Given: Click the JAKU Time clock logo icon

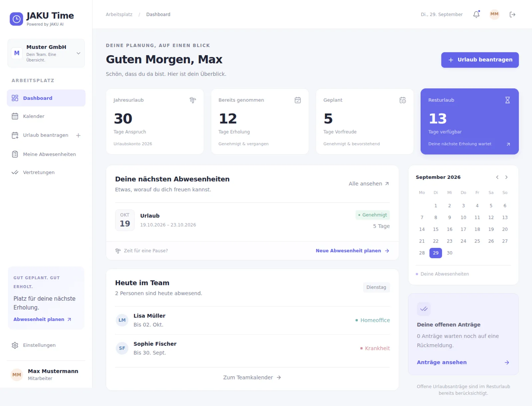Looking at the screenshot, I should [x=16, y=19].
